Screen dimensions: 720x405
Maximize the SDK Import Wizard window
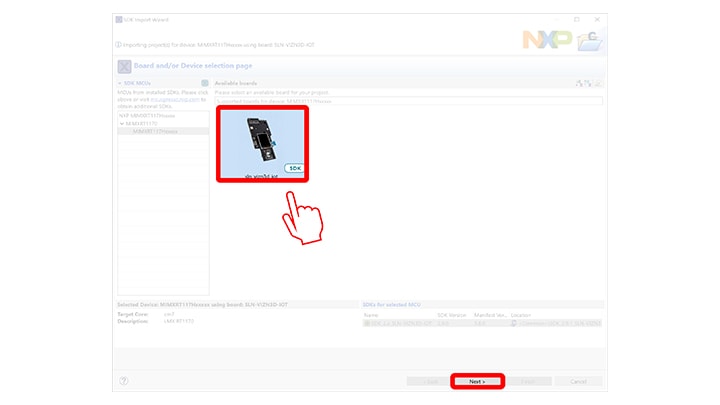point(577,19)
